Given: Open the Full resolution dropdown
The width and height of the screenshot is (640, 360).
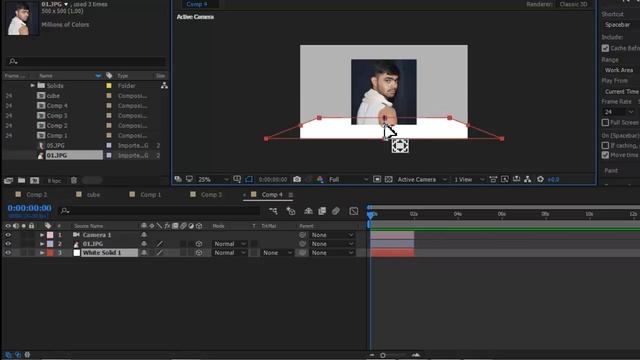Looking at the screenshot, I should point(348,179).
